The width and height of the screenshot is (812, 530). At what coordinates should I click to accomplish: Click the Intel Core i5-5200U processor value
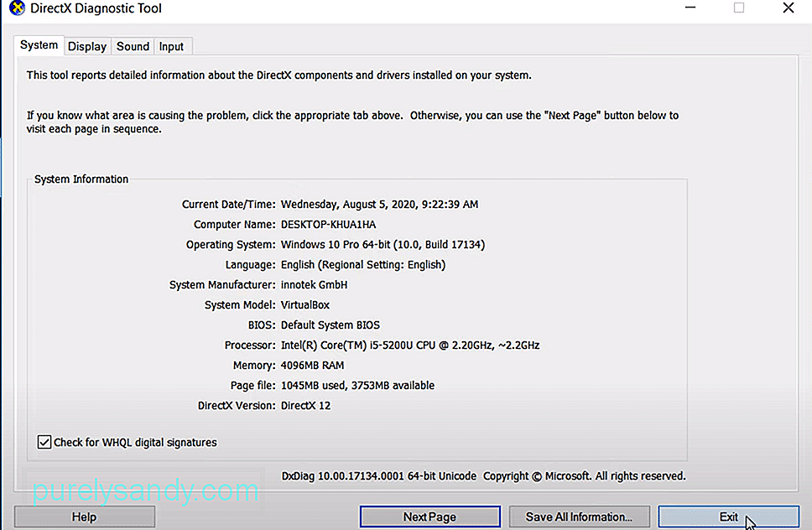click(410, 346)
